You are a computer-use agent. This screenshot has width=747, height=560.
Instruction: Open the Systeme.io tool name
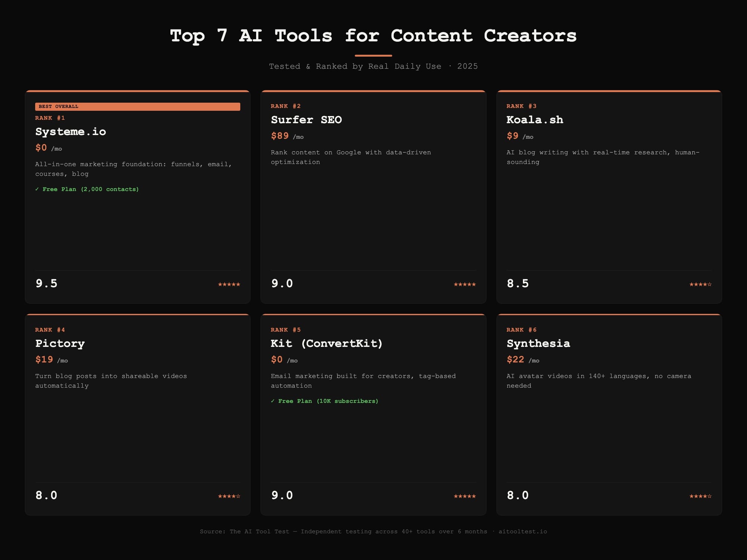(x=71, y=131)
